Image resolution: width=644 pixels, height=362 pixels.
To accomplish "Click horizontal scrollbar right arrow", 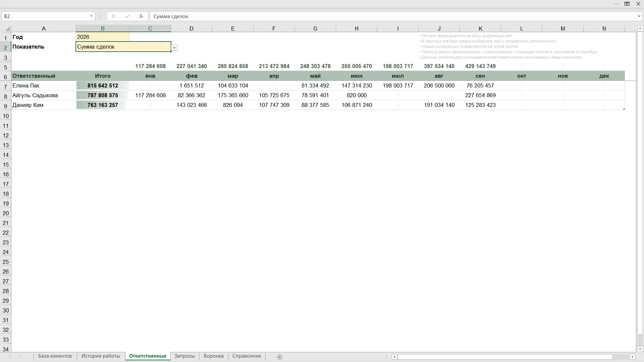I will pyautogui.click(x=633, y=357).
